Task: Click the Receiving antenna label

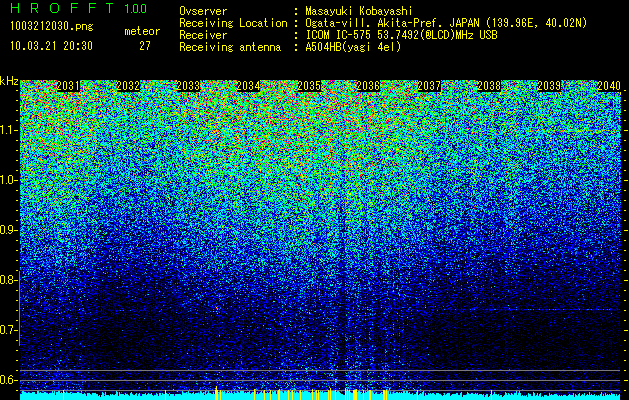Action: [x=230, y=47]
